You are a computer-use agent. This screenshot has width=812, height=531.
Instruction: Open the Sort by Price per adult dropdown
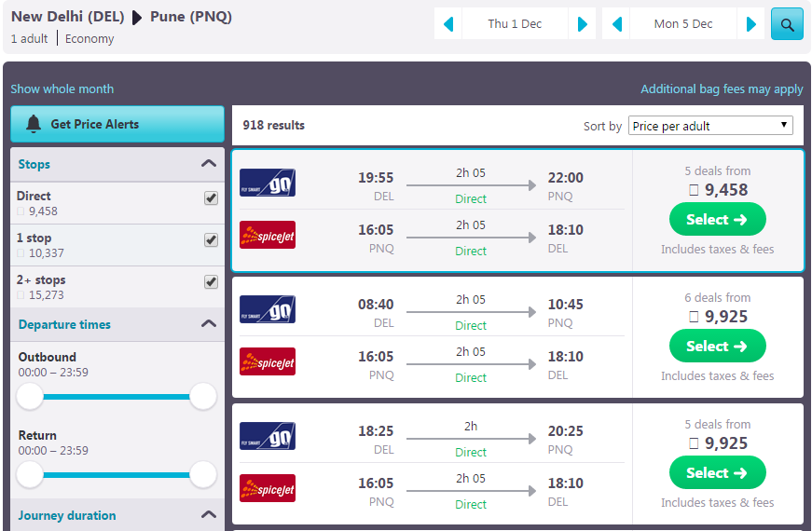click(710, 126)
